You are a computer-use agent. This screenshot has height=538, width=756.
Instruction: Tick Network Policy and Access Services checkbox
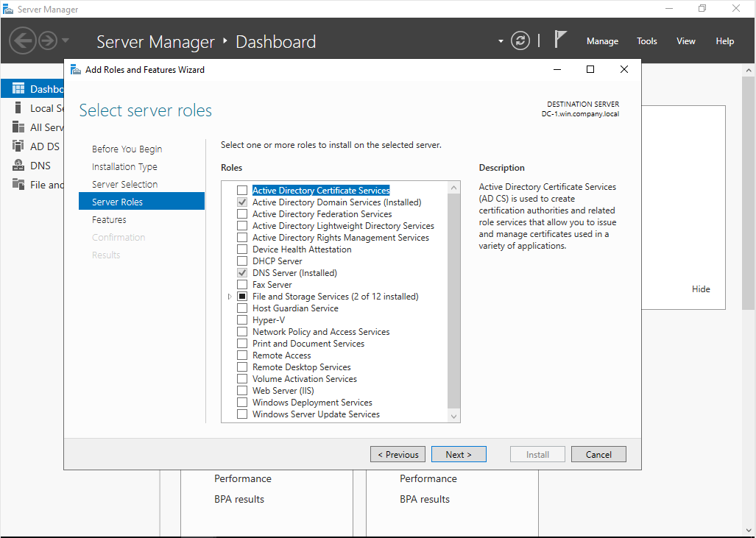[x=242, y=332]
